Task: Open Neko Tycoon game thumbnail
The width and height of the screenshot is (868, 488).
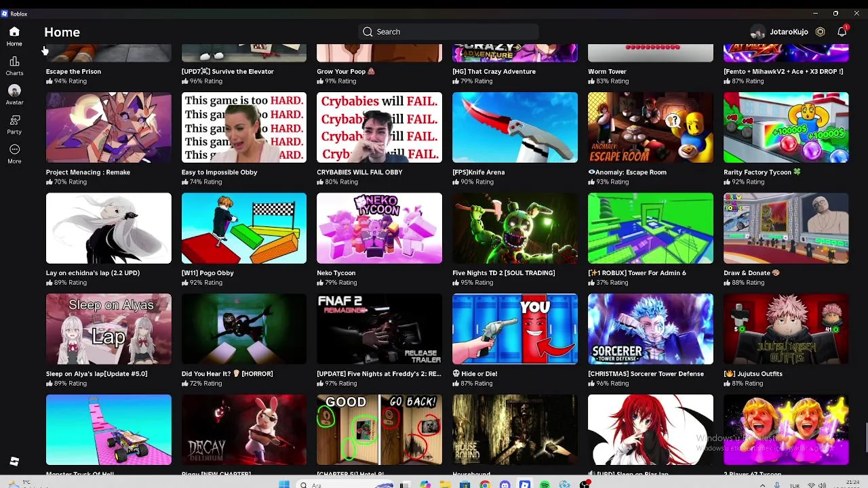Action: 379,228
